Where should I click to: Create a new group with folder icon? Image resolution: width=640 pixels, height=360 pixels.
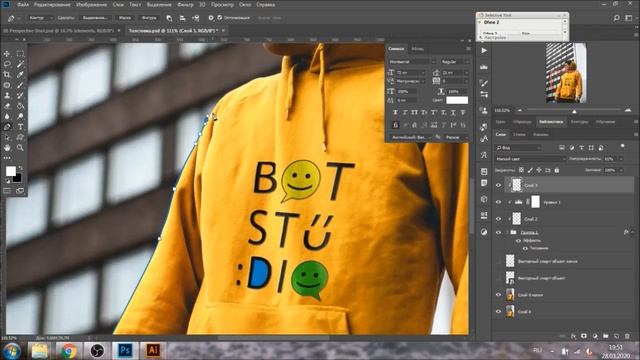(x=606, y=336)
